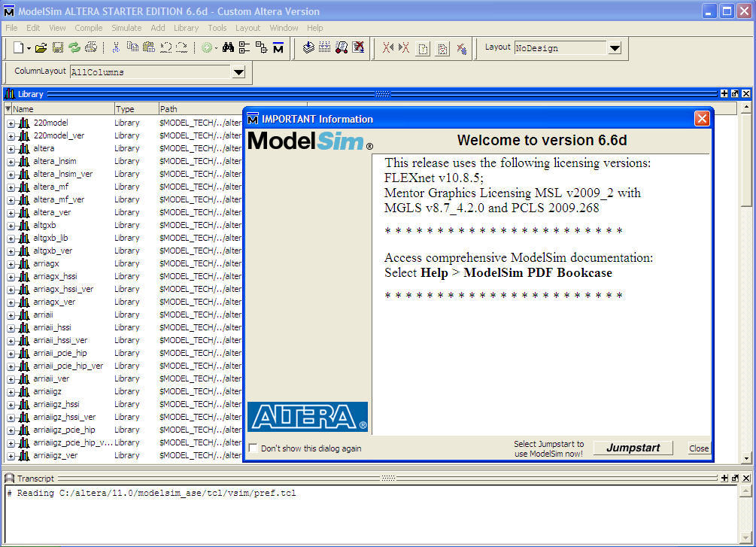This screenshot has width=756, height=547.
Task: Open the ColumnLayout dropdown showing AllColumns
Action: 238,72
